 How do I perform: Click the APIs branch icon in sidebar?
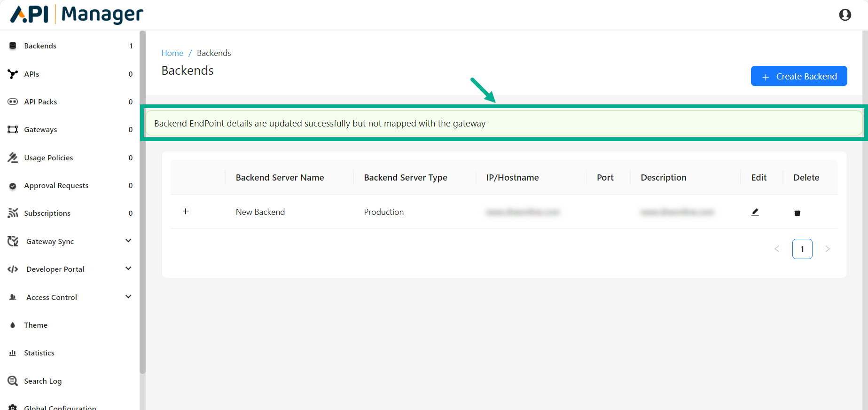click(13, 74)
